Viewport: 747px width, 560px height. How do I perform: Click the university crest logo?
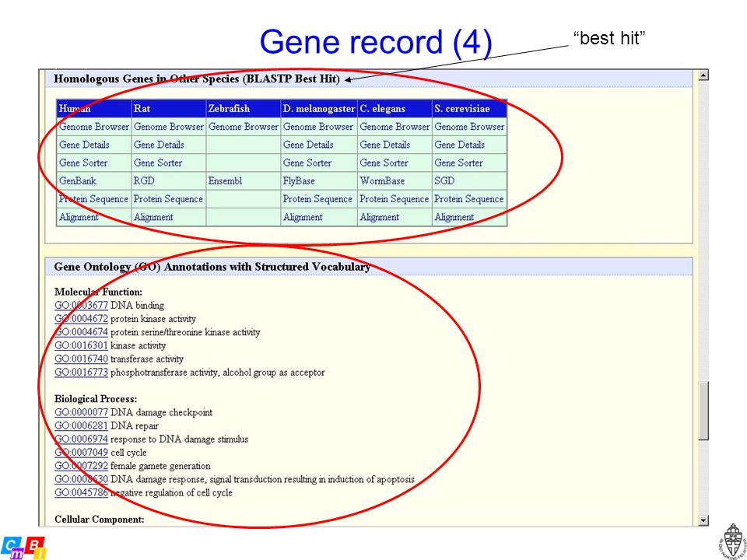pyautogui.click(x=733, y=541)
